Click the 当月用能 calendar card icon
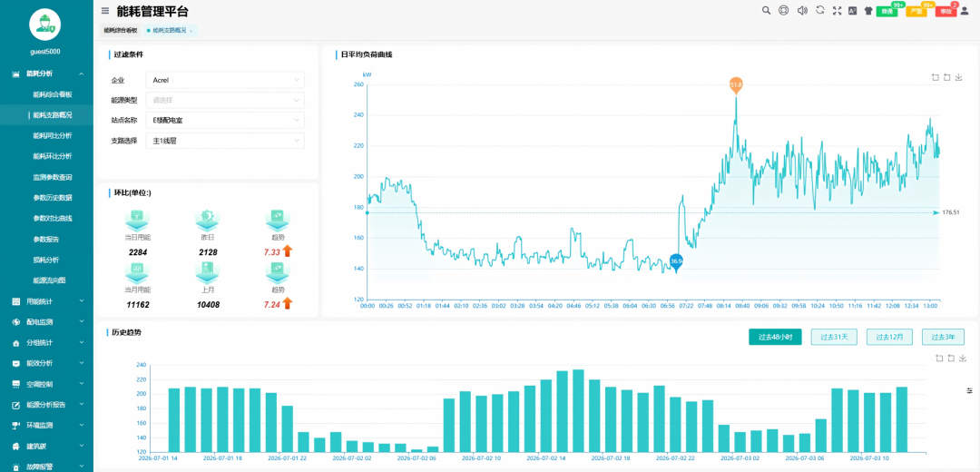This screenshot has width=980, height=472. [x=138, y=271]
